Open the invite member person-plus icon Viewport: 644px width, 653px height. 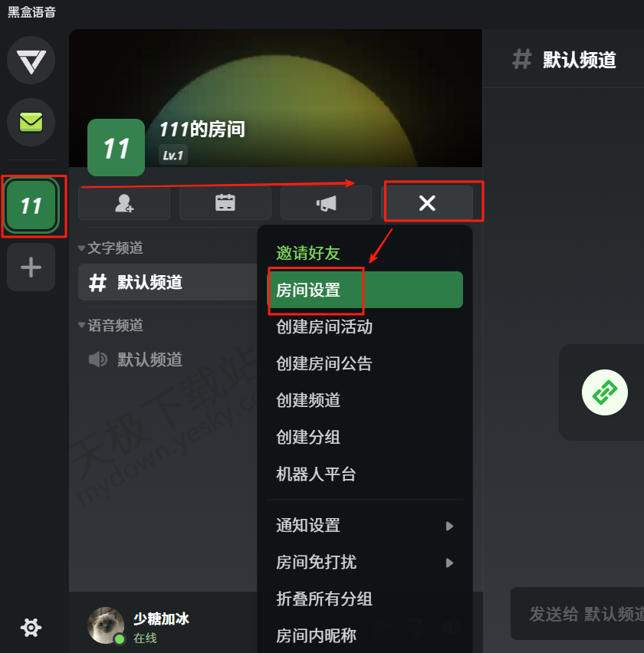pos(124,203)
